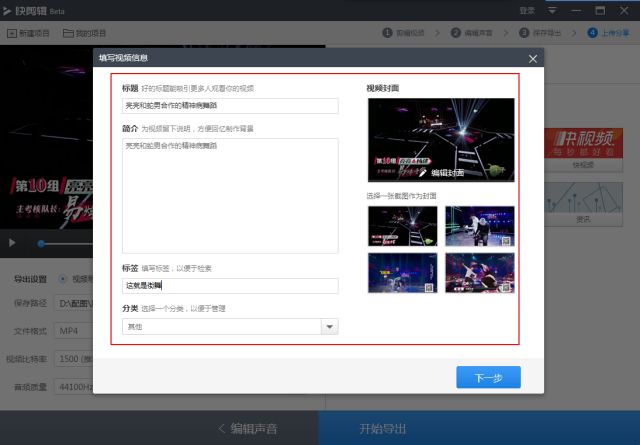Open the 分类 category dropdown arrow

tap(329, 327)
